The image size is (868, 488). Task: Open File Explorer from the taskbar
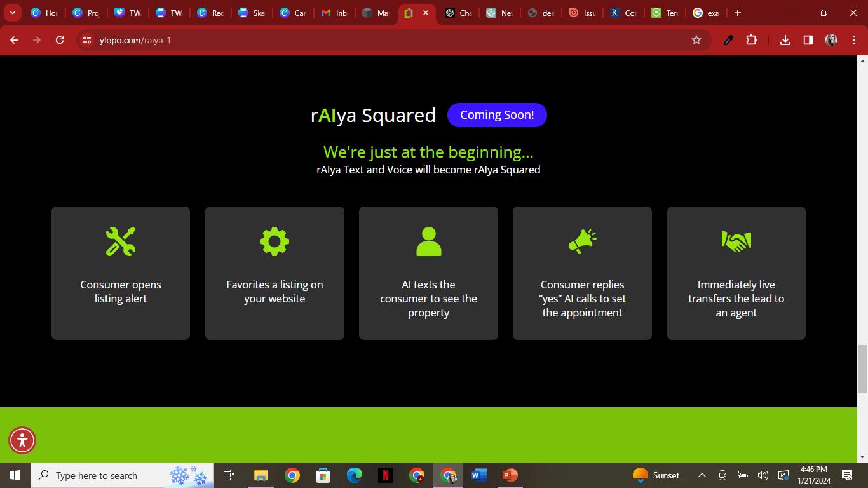(x=261, y=475)
